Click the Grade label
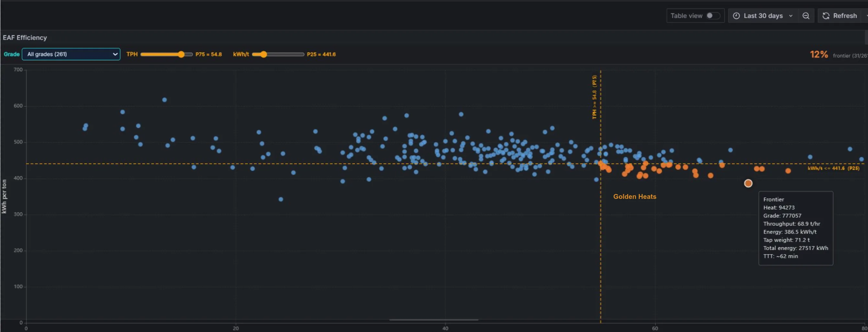The image size is (868, 332). pos(11,54)
